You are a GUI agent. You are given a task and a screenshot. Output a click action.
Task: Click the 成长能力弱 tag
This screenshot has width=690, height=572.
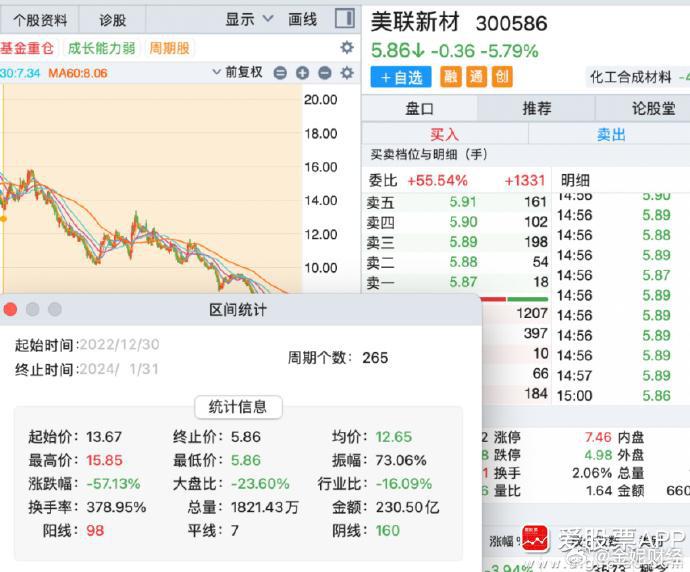coord(102,48)
